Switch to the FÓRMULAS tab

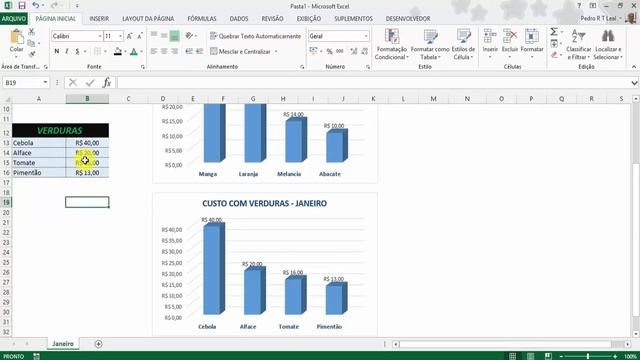(x=202, y=19)
